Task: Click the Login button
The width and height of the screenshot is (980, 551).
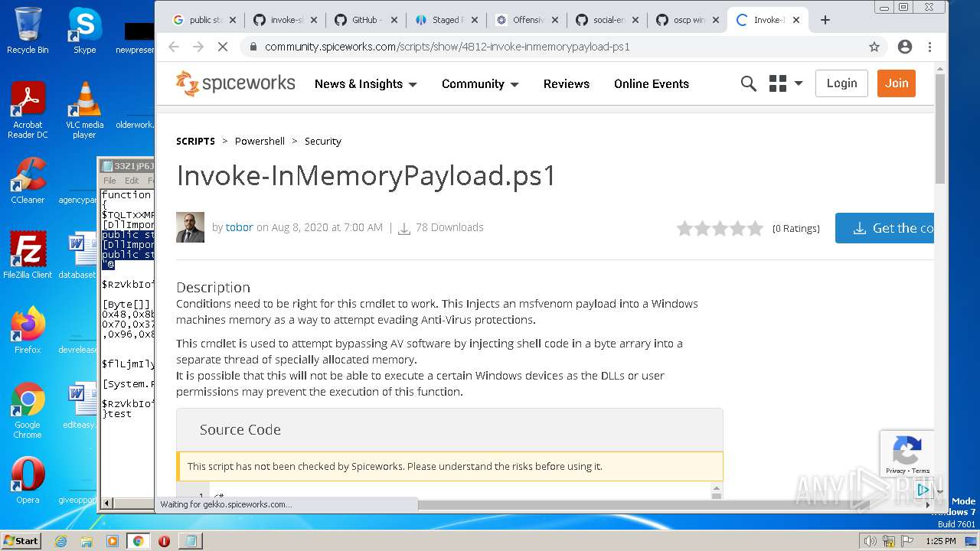Action: point(841,83)
